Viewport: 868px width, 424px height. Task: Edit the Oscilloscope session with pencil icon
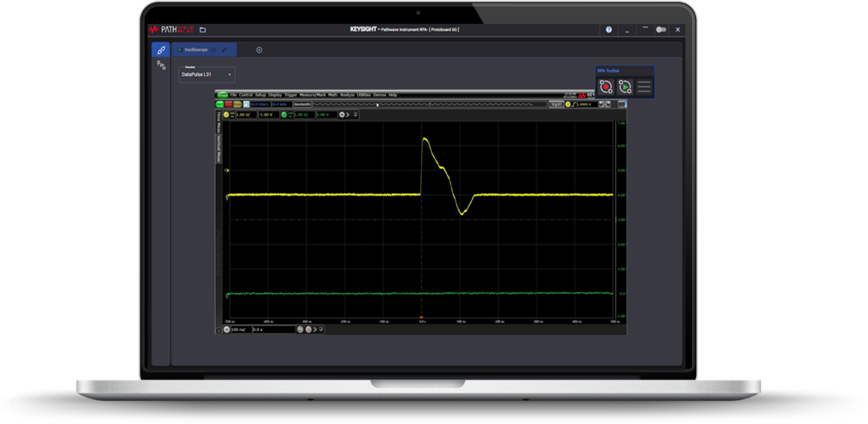[224, 50]
